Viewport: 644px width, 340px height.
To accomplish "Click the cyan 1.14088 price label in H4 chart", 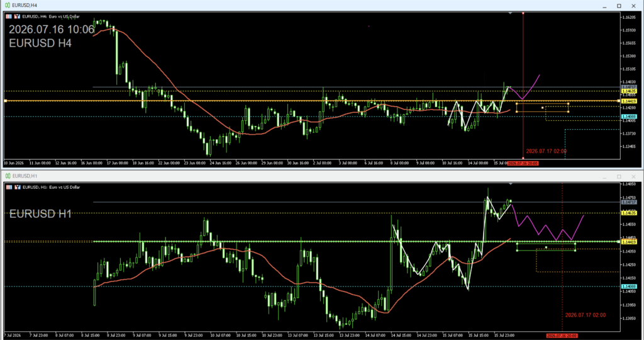I will pos(629,116).
